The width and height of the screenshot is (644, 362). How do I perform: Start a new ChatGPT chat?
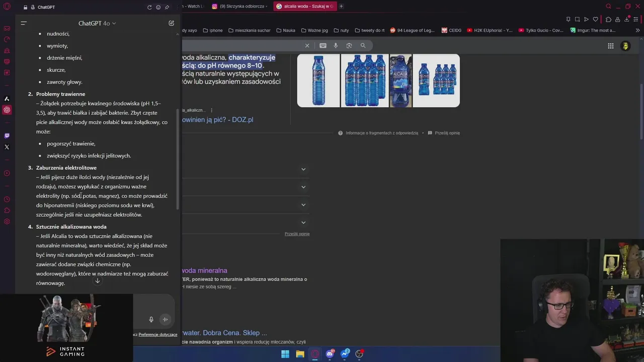point(171,23)
